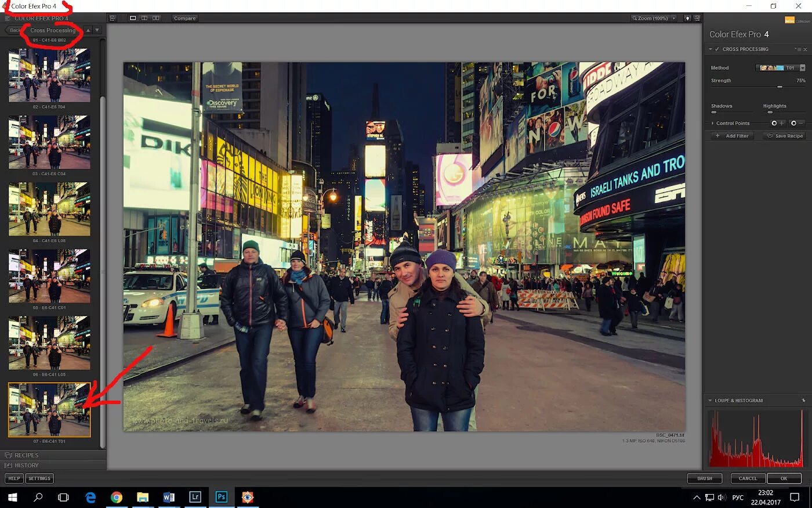Select next filter with the down arrow
812x508 pixels.
pyautogui.click(x=97, y=30)
